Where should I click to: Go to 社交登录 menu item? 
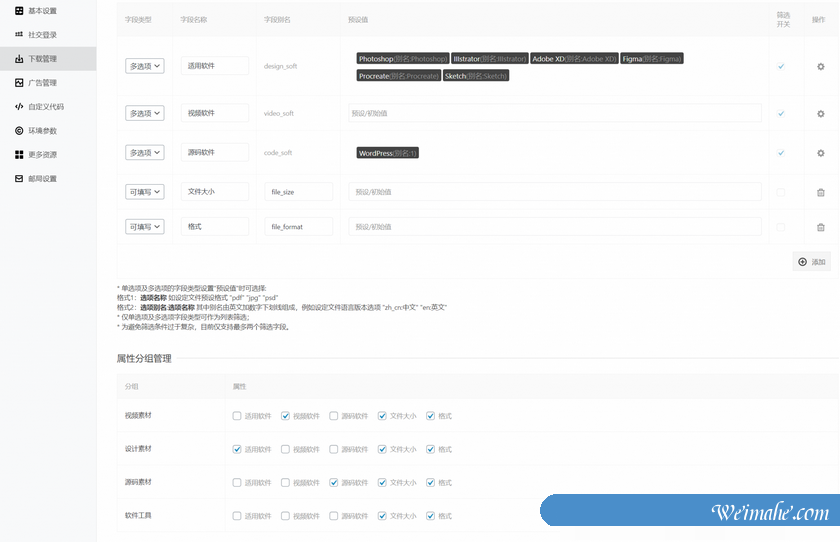42,35
